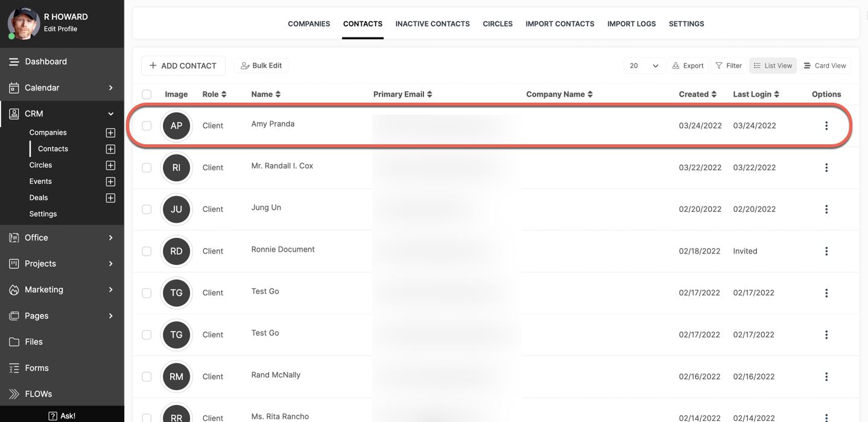Screen dimensions: 868x422
Task: Open options menu for Amy Pranda
Action: point(826,126)
